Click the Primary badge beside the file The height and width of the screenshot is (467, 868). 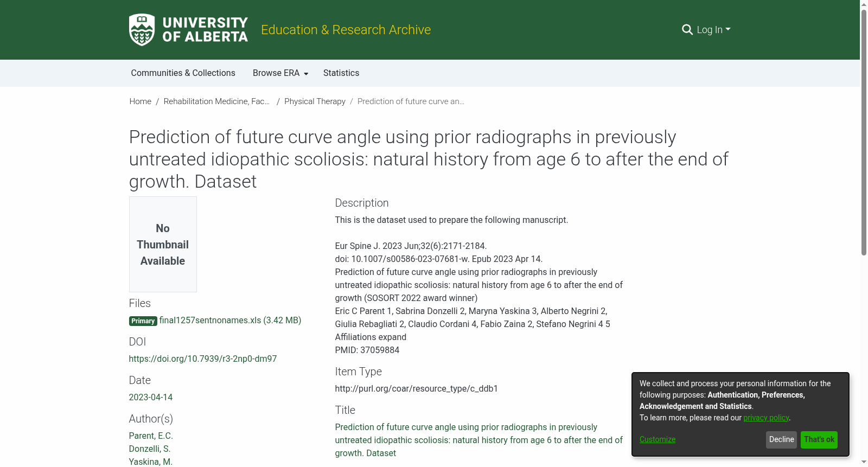(143, 321)
